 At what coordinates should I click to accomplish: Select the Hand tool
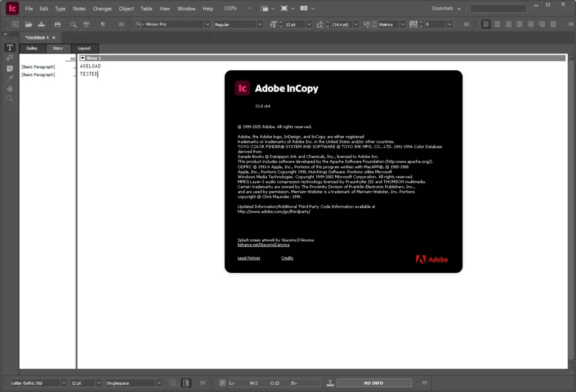point(10,88)
